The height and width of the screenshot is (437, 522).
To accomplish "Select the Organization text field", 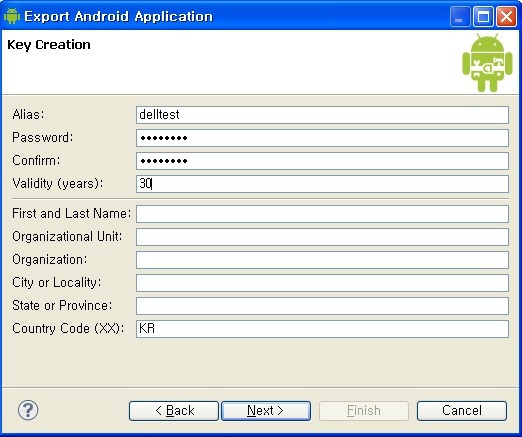I will pos(322,260).
